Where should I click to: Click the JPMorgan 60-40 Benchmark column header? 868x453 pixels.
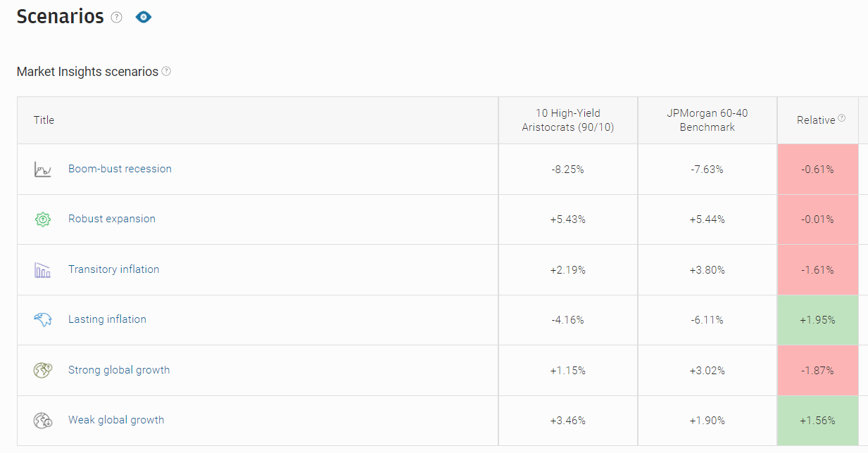[x=707, y=120]
